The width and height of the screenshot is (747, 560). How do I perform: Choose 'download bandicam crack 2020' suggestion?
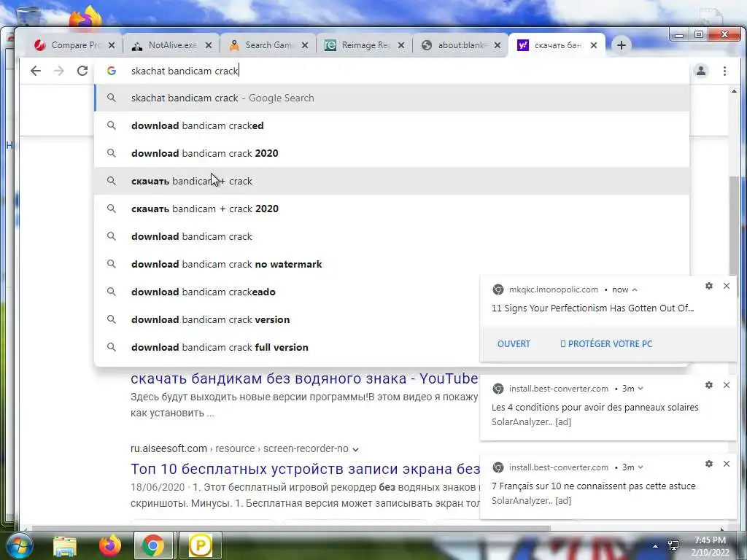click(x=392, y=153)
